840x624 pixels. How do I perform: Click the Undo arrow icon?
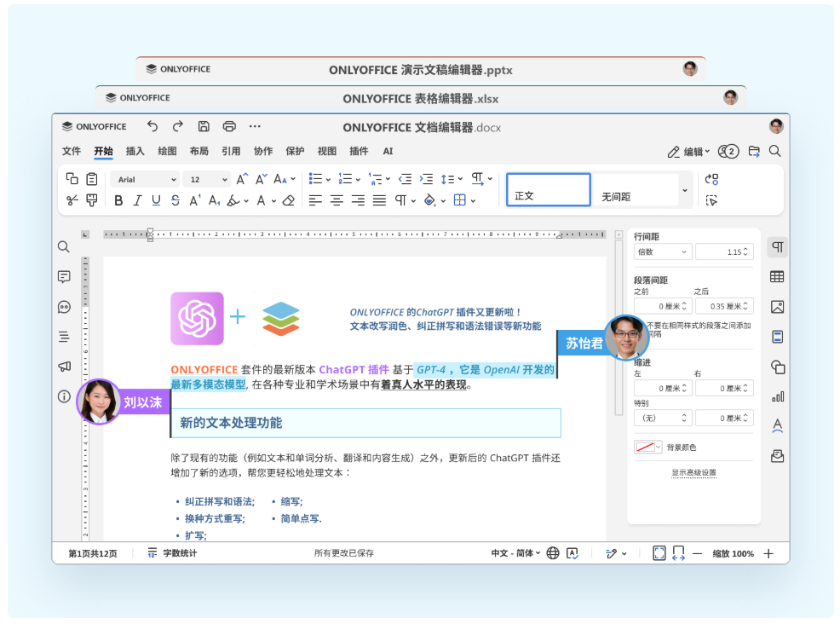[152, 126]
